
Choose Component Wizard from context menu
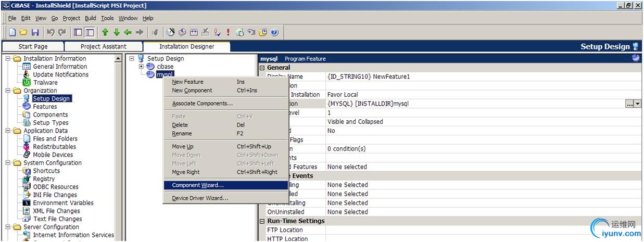[x=198, y=185]
